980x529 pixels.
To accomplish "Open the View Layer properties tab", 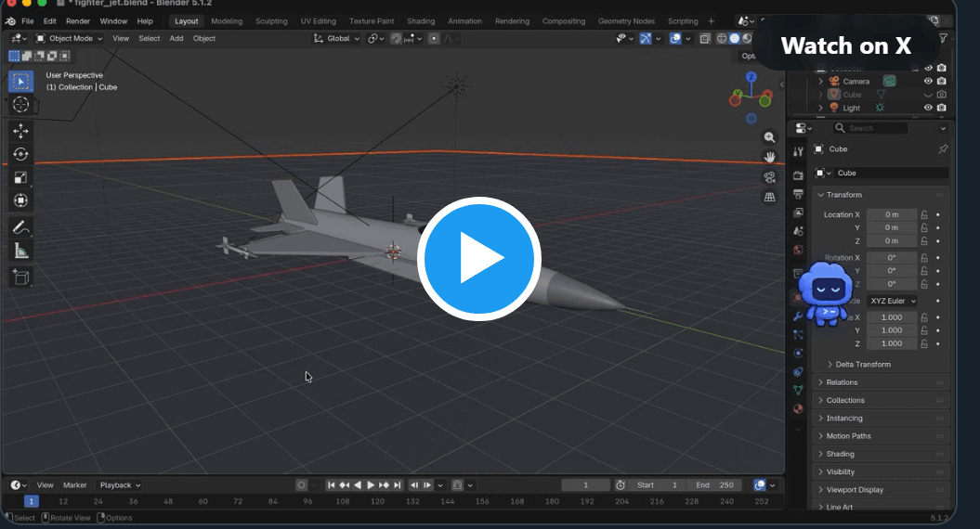I will point(798,213).
